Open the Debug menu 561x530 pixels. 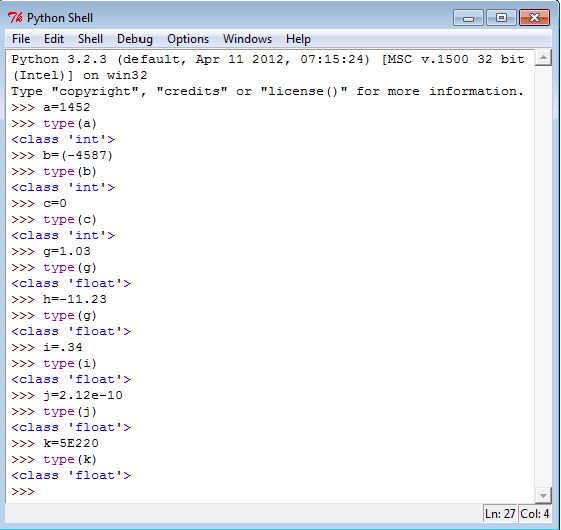[135, 39]
